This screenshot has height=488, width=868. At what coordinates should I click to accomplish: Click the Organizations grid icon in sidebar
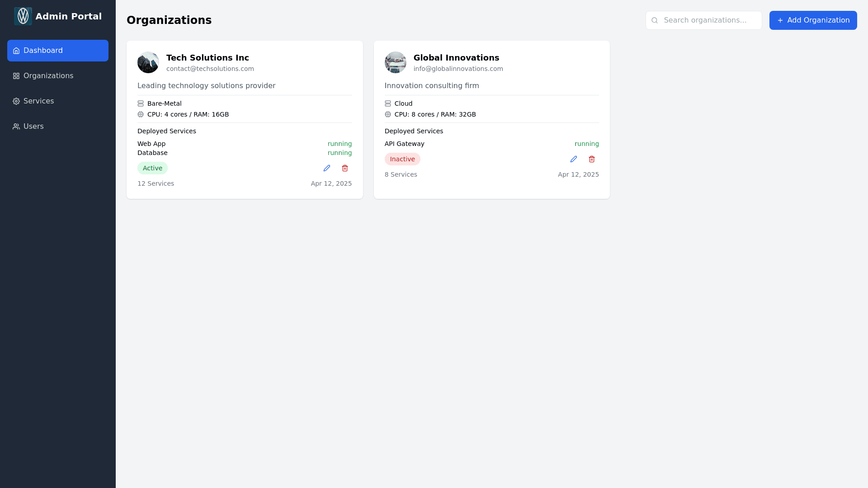(x=15, y=75)
